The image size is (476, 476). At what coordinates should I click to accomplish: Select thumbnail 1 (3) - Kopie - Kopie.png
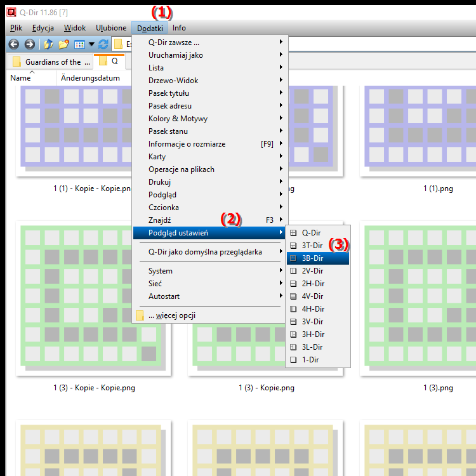tap(93, 298)
